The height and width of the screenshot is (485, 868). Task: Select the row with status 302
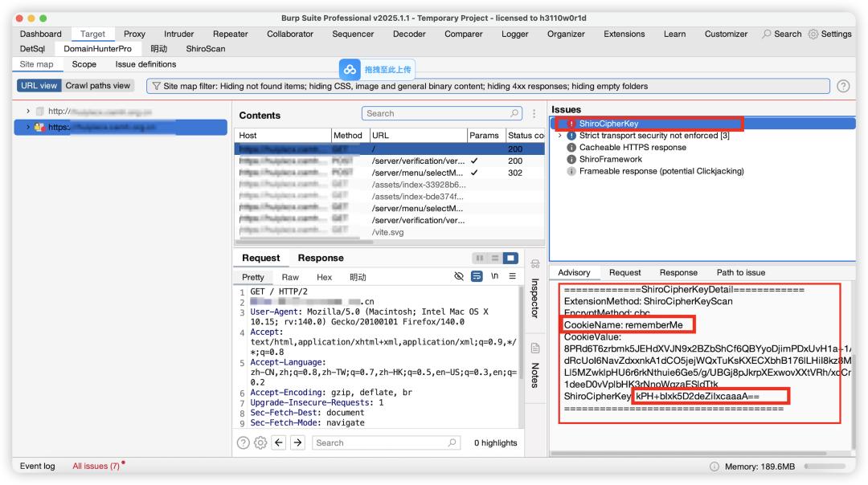click(390, 173)
